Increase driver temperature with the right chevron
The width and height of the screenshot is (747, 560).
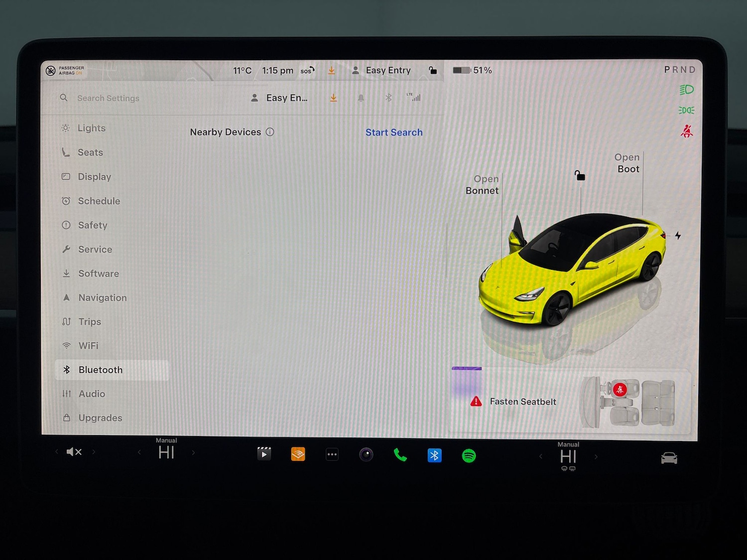pyautogui.click(x=596, y=456)
